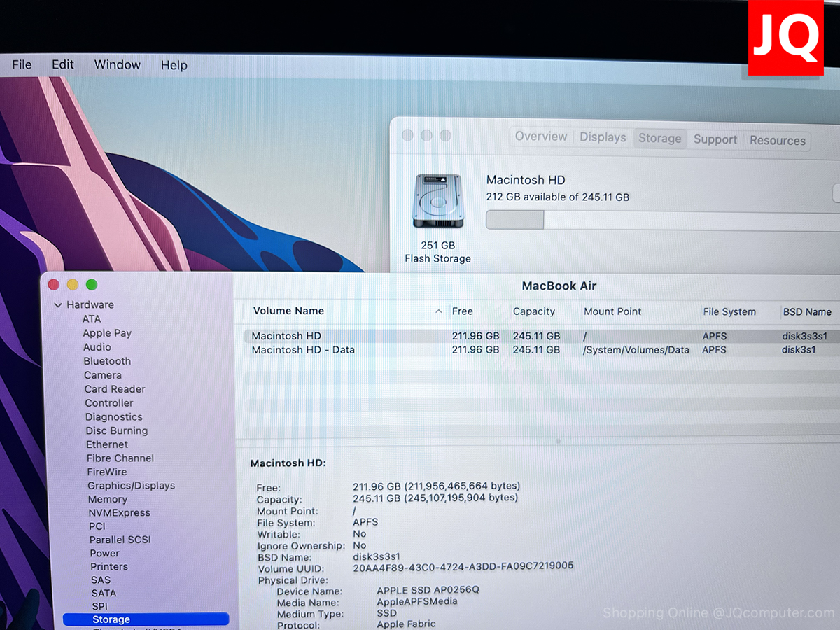Viewport: 840px width, 630px height.
Task: Sort by the File System column header
Action: [729, 311]
